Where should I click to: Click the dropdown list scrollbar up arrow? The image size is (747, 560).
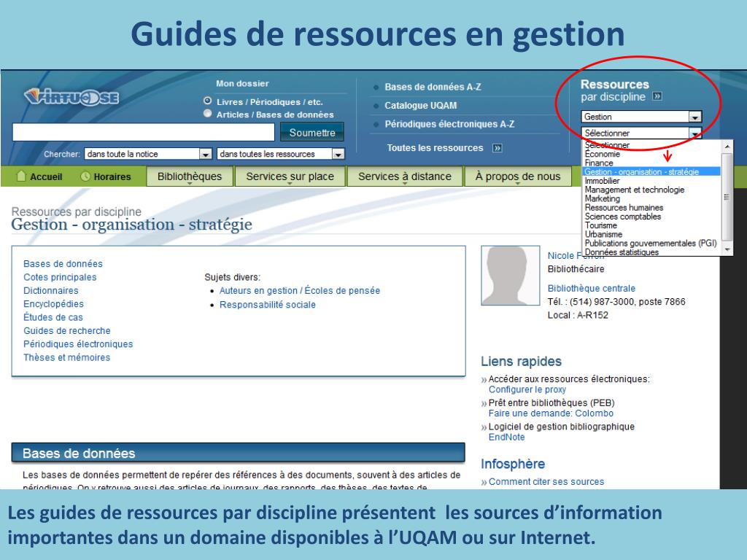(727, 146)
